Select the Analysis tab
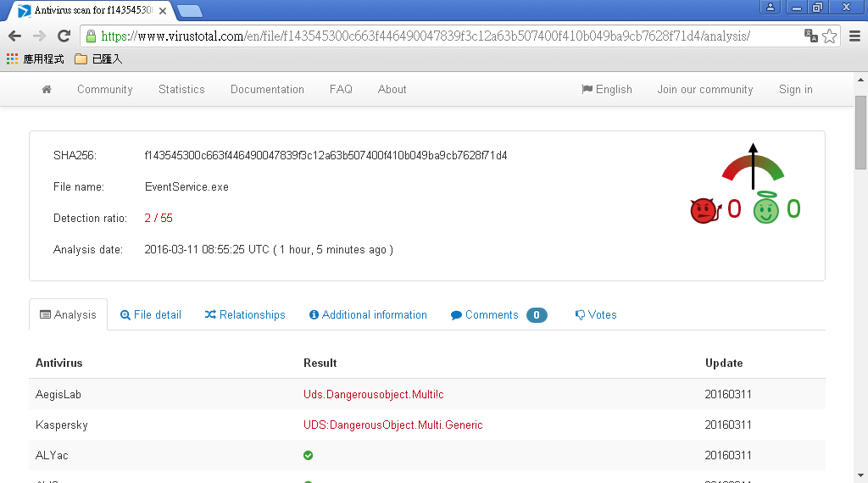Screen dimensions: 868x483 68,314
